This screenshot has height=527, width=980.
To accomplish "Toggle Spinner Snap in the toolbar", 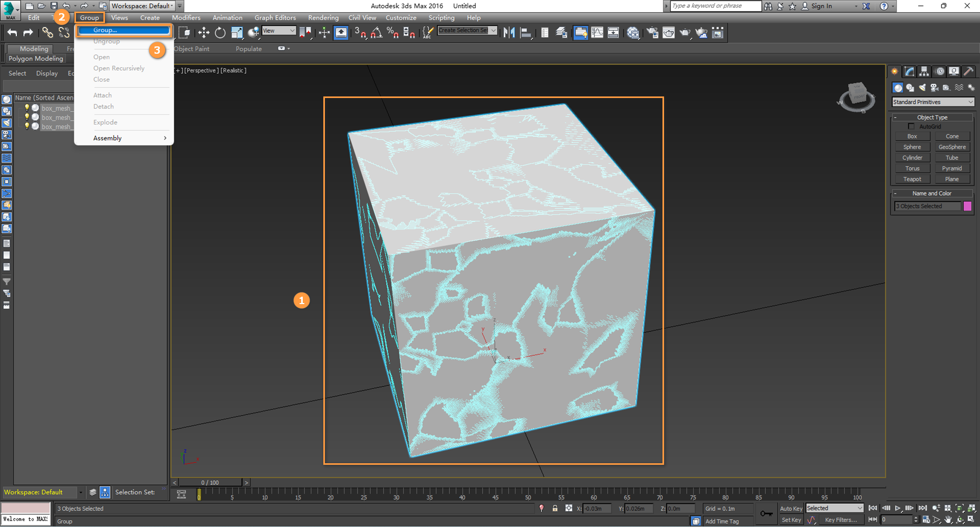I will click(409, 33).
